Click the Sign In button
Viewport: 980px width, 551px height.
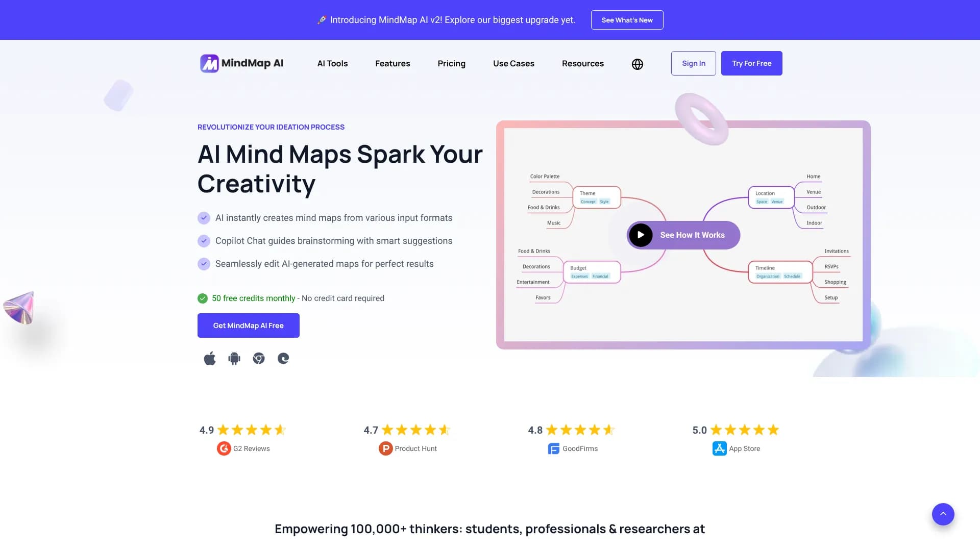click(x=693, y=63)
